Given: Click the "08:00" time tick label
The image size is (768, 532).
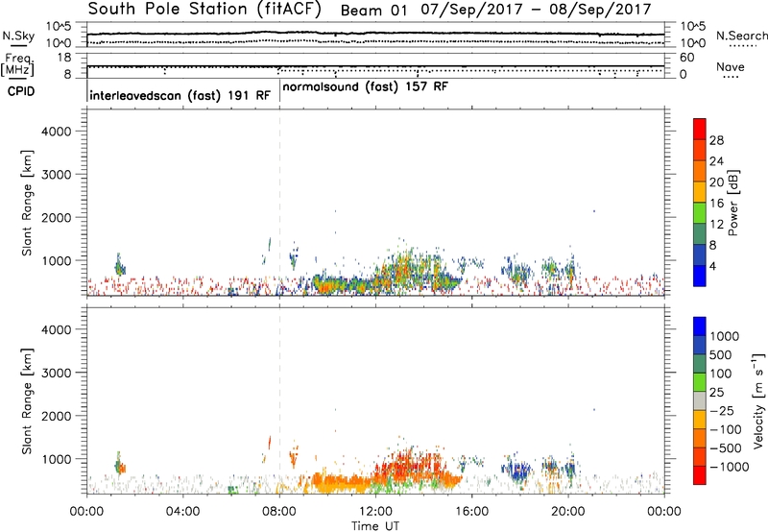Looking at the screenshot, I should point(279,512).
